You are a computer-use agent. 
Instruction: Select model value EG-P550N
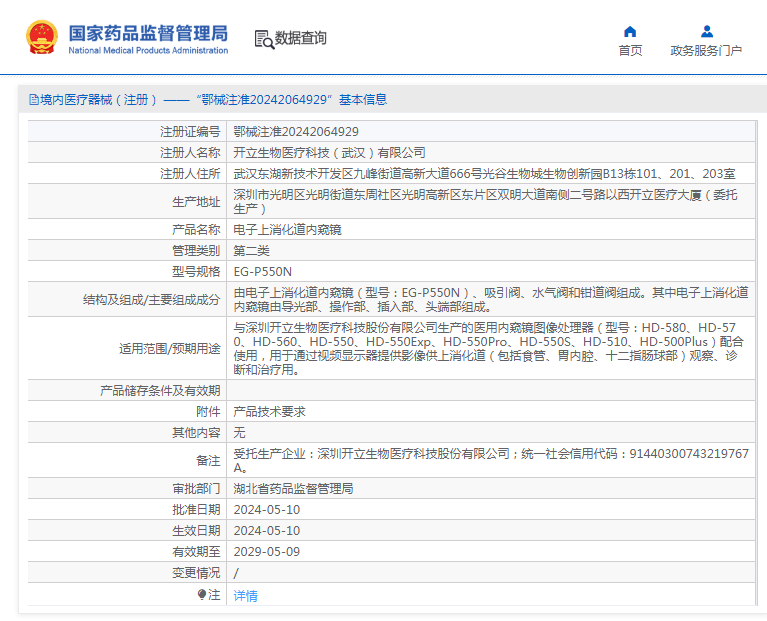coord(263,271)
